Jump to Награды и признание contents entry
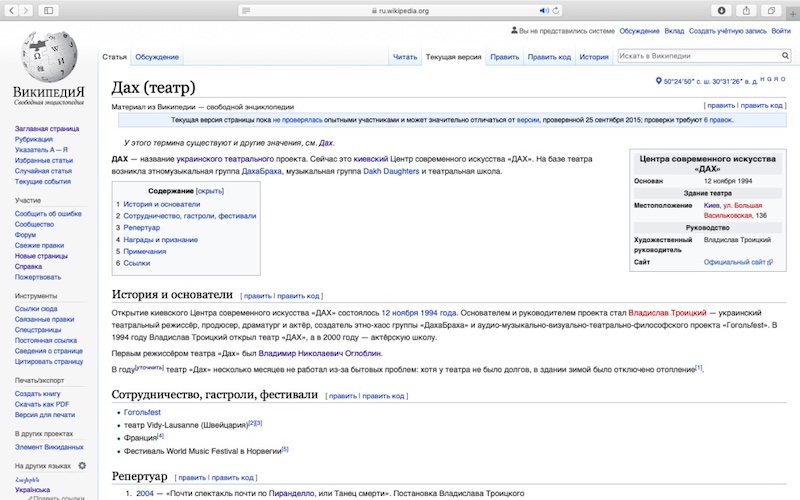Viewport: 800px width, 500px height. point(160,239)
